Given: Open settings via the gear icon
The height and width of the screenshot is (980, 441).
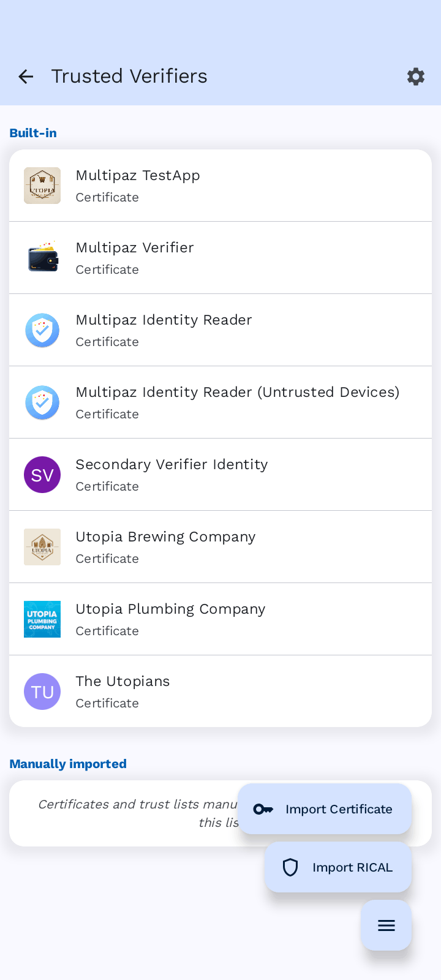Looking at the screenshot, I should [416, 77].
